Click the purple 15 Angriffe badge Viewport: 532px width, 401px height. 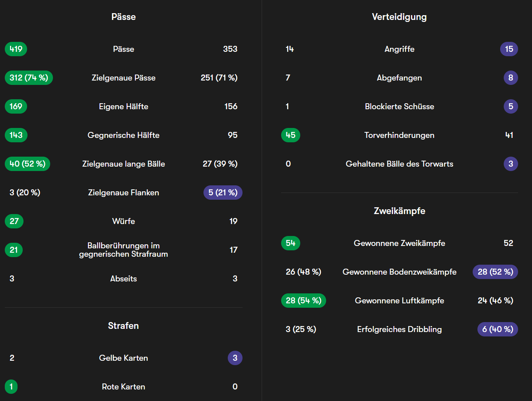(509, 49)
